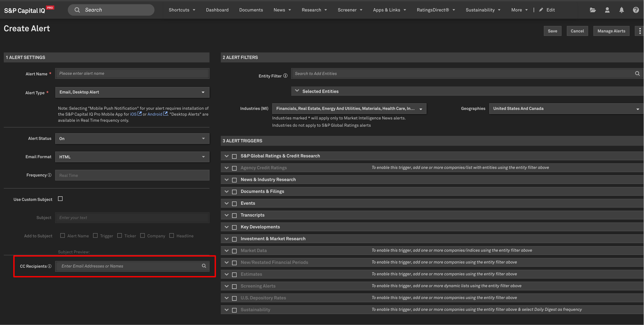The width and height of the screenshot is (644, 325).
Task: Open the News menu
Action: 282,10
